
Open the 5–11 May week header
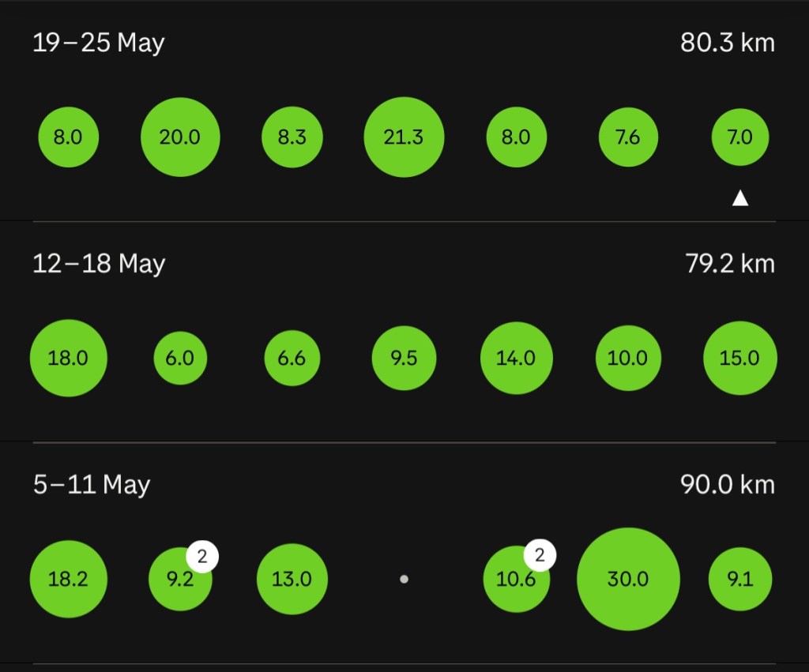(x=92, y=484)
